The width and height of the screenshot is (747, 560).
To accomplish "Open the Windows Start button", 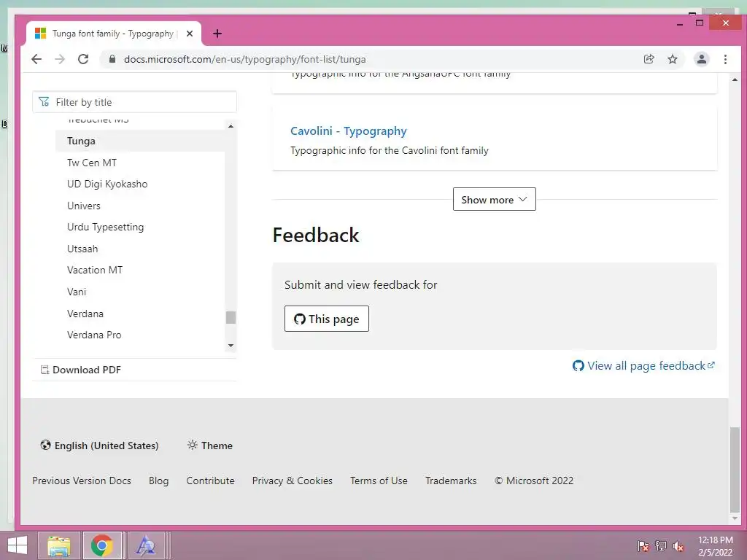I will tap(18, 545).
